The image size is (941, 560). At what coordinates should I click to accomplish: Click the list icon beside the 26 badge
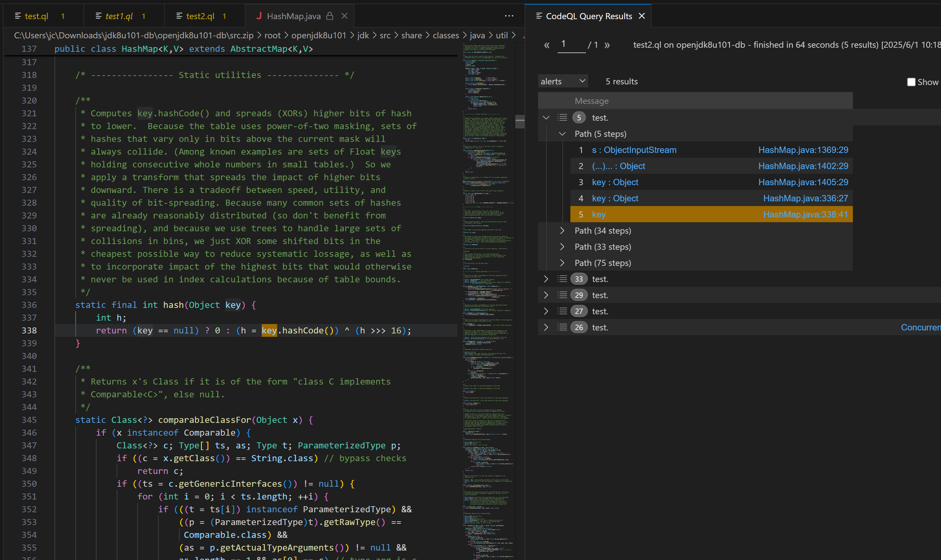pyautogui.click(x=562, y=327)
